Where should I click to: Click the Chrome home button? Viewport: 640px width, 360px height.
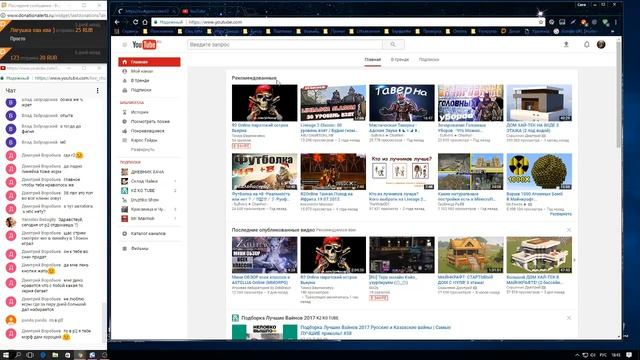[144, 22]
